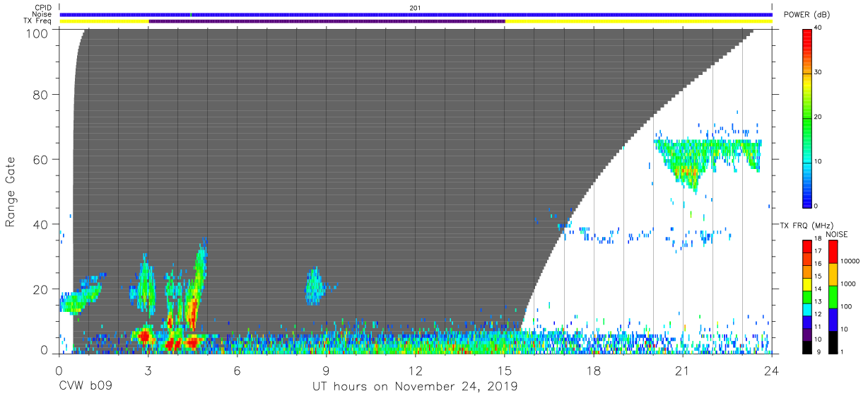The image size is (868, 401).
Task: Click the 21 tick on UT hours axis
Action: pyautogui.click(x=683, y=370)
